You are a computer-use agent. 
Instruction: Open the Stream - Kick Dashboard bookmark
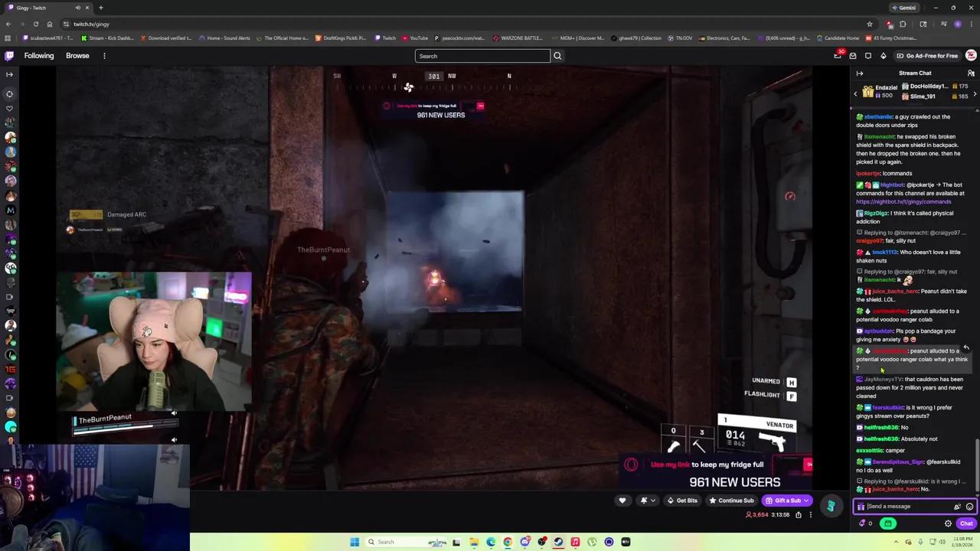coord(106,38)
